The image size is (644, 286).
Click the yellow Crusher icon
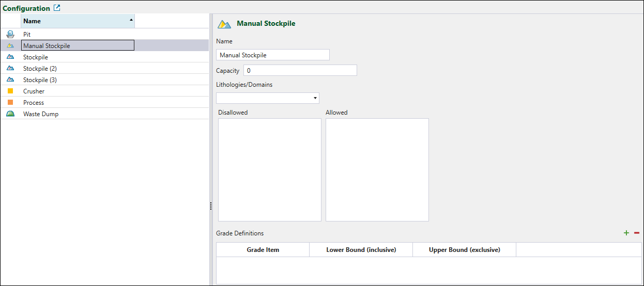pos(10,91)
